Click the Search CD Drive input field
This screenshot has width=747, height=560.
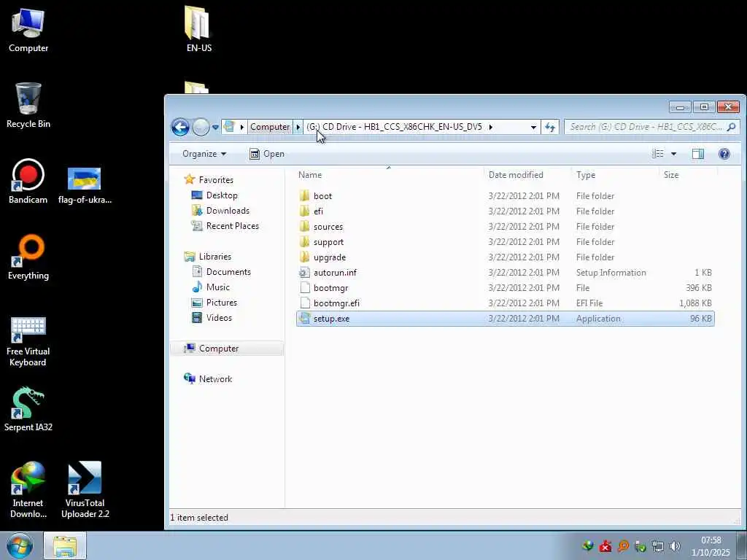coord(646,127)
